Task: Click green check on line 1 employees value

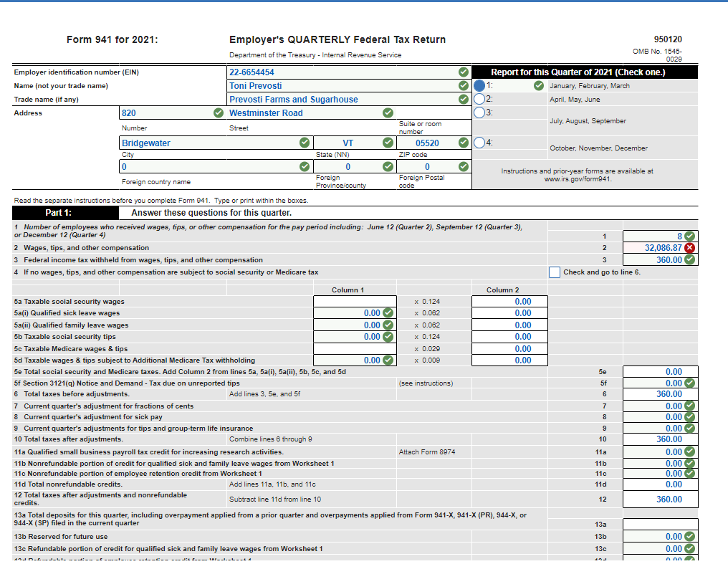Action: point(690,236)
